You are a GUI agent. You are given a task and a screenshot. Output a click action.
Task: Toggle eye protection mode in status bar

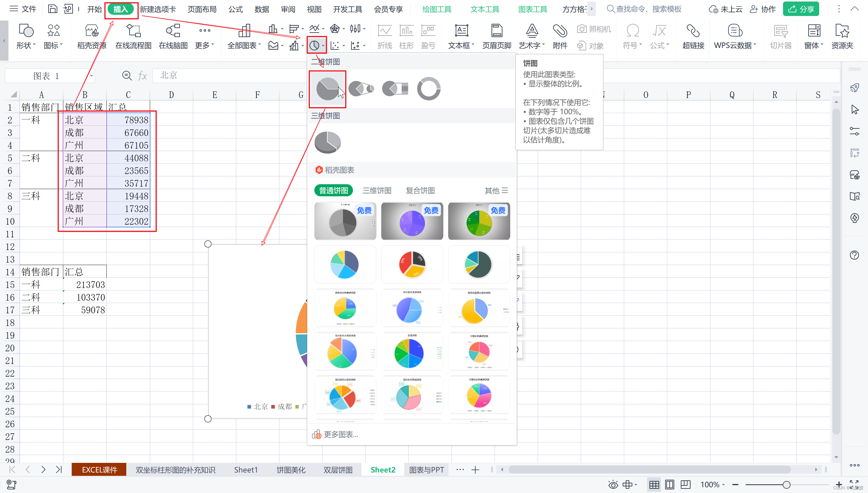point(613,485)
